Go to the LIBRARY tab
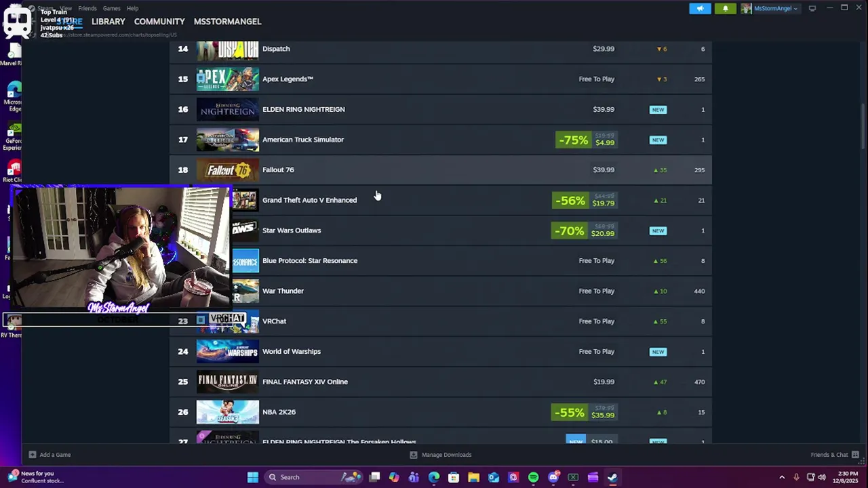The width and height of the screenshot is (868, 488). click(108, 22)
